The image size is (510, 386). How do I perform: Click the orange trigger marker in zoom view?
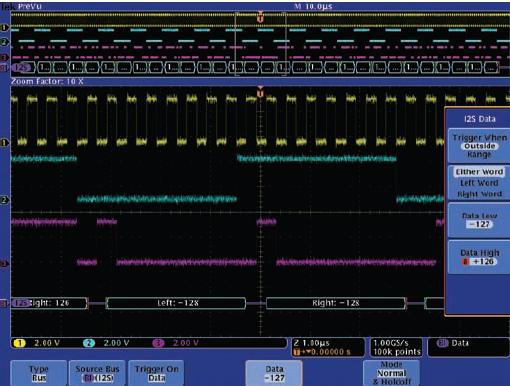260,92
